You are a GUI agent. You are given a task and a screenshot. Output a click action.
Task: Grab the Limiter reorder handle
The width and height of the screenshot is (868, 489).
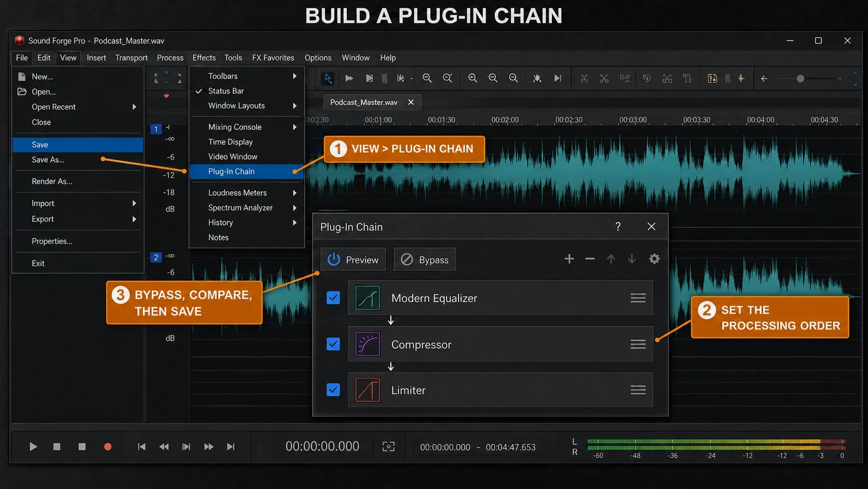point(638,390)
